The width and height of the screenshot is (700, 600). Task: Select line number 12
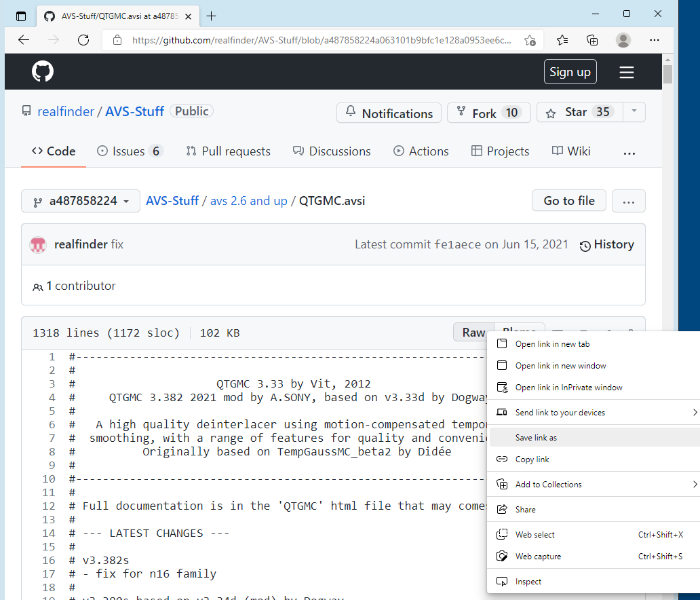(x=49, y=506)
